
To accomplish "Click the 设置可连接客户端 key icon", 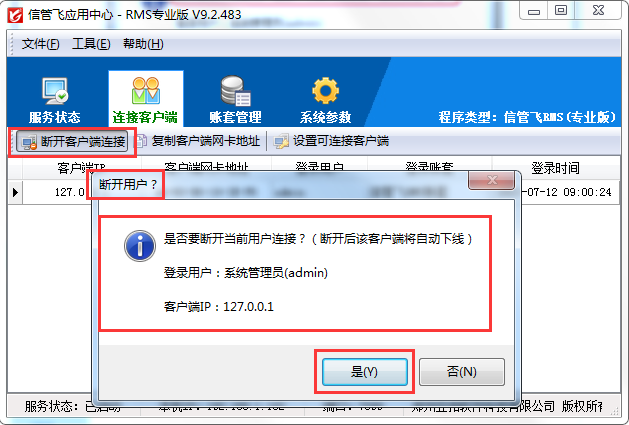I will point(281,141).
